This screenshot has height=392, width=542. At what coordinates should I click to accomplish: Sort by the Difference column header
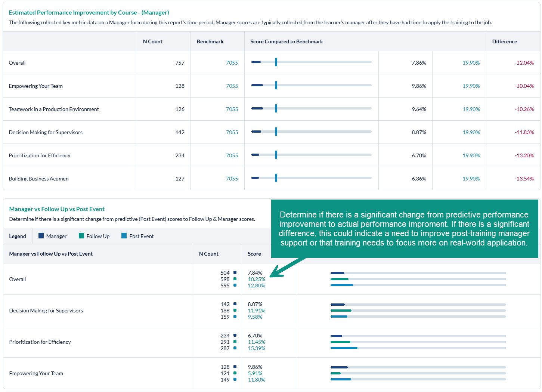click(505, 41)
